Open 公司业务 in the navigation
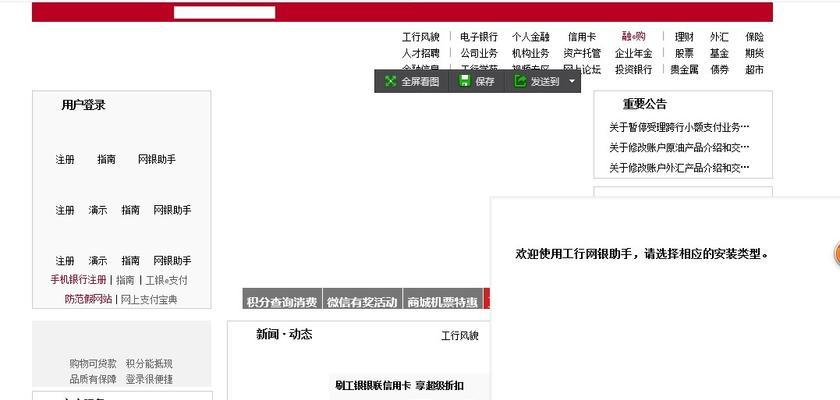This screenshot has height=400, width=840. [x=479, y=54]
